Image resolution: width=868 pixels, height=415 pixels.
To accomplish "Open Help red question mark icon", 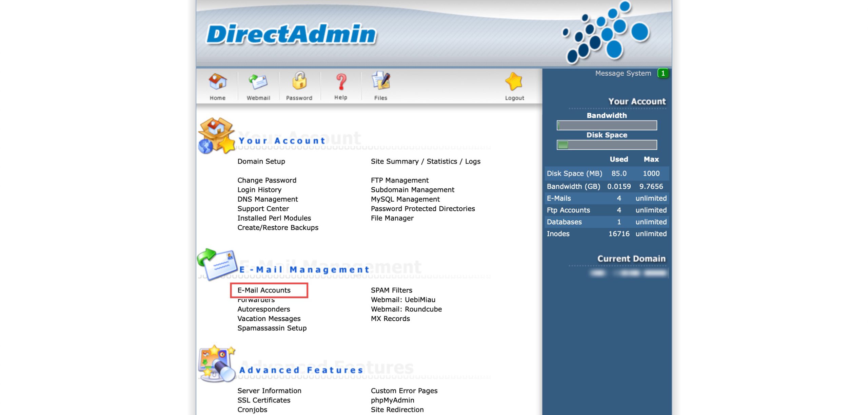I will pyautogui.click(x=341, y=82).
